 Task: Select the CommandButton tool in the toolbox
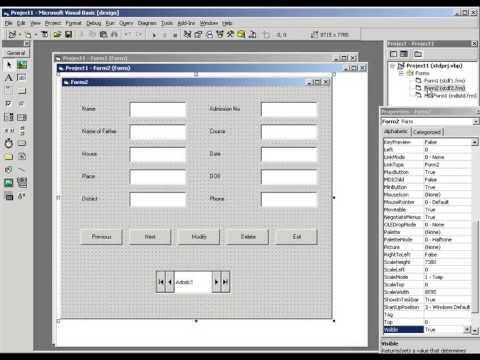pos(22,91)
